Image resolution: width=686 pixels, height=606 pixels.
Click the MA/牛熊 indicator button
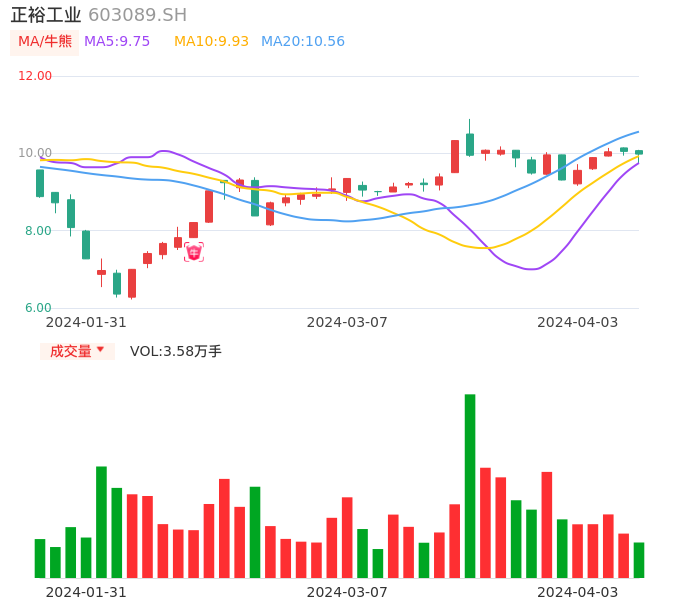pos(45,42)
